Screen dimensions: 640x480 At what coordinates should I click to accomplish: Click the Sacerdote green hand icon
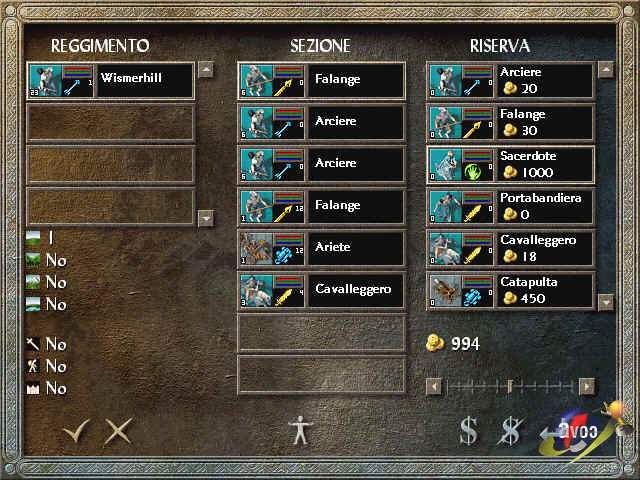click(473, 171)
